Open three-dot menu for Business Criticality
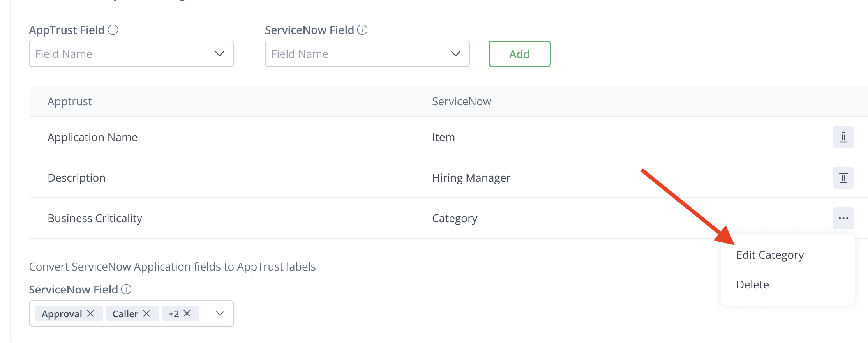Image resolution: width=868 pixels, height=343 pixels. tap(843, 218)
